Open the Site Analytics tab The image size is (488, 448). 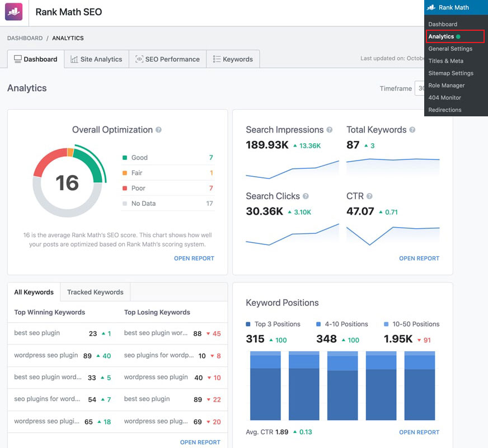96,59
